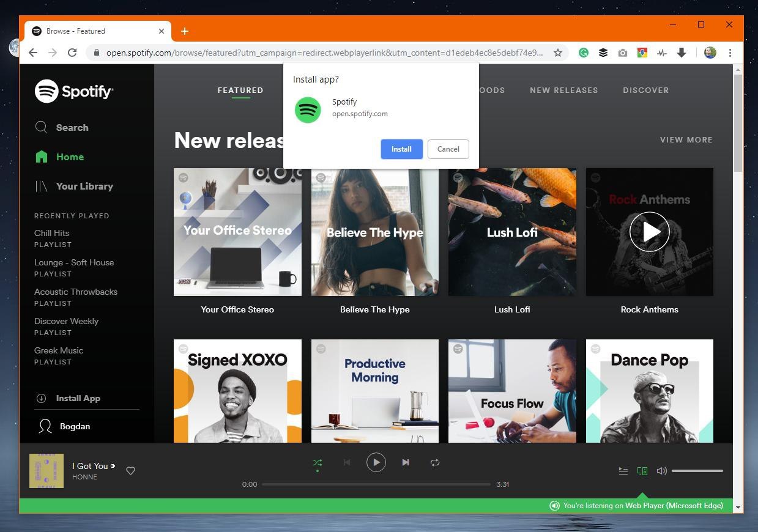Open the play queue
The image size is (758, 532).
point(623,471)
